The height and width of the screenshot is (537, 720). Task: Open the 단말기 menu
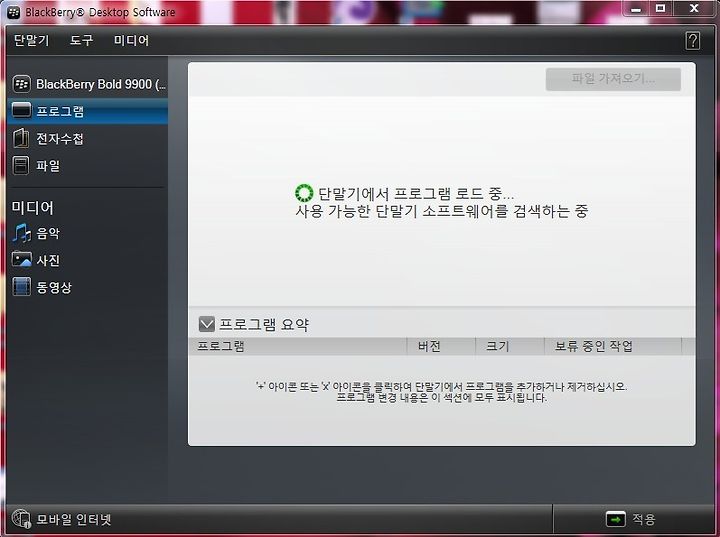click(31, 40)
